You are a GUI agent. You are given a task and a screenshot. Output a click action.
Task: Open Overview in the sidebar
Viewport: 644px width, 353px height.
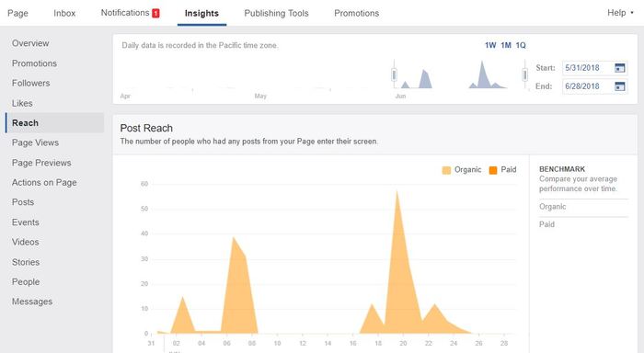point(30,43)
